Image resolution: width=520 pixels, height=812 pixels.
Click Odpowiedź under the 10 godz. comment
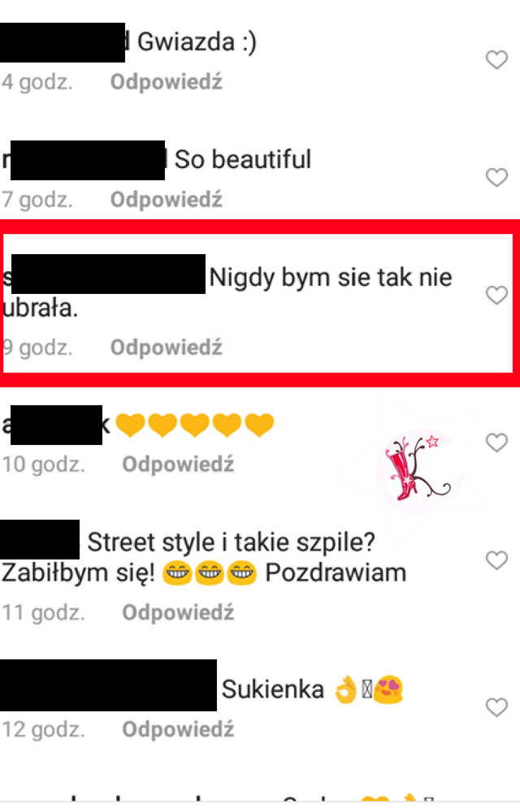click(178, 464)
